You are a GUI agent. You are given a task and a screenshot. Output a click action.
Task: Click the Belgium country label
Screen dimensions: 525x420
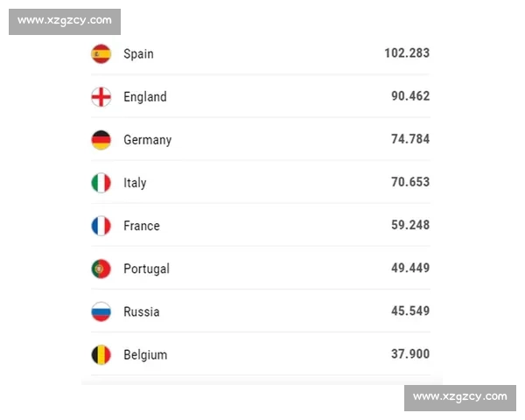coord(145,354)
